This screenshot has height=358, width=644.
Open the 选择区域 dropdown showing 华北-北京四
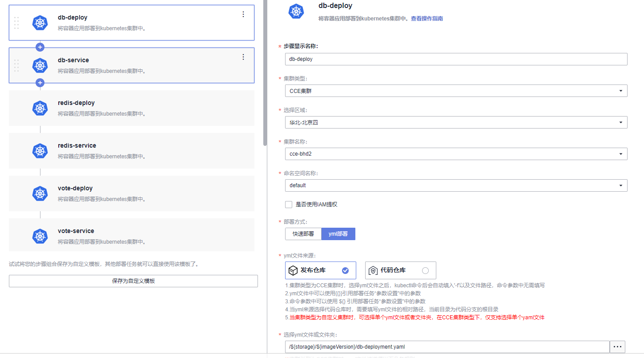(x=456, y=122)
